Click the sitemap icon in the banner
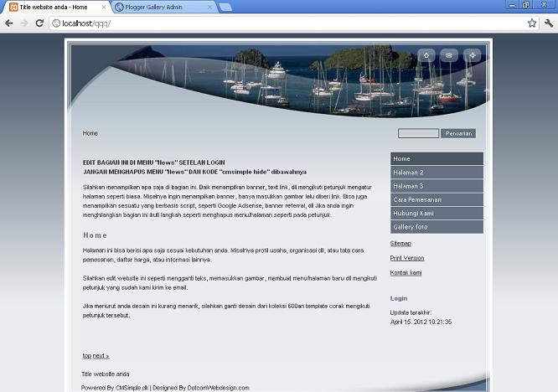Screen dimensions: 558x392 pyautogui.click(x=473, y=55)
